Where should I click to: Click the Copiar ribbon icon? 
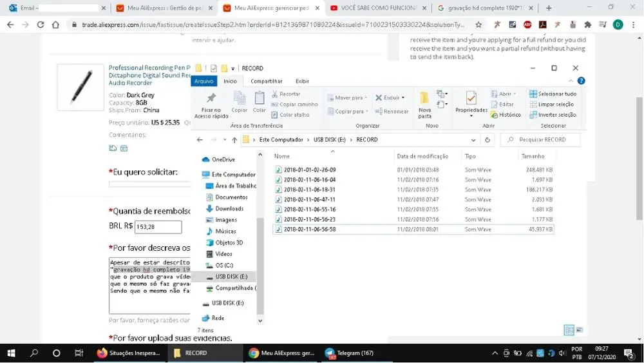pyautogui.click(x=239, y=102)
